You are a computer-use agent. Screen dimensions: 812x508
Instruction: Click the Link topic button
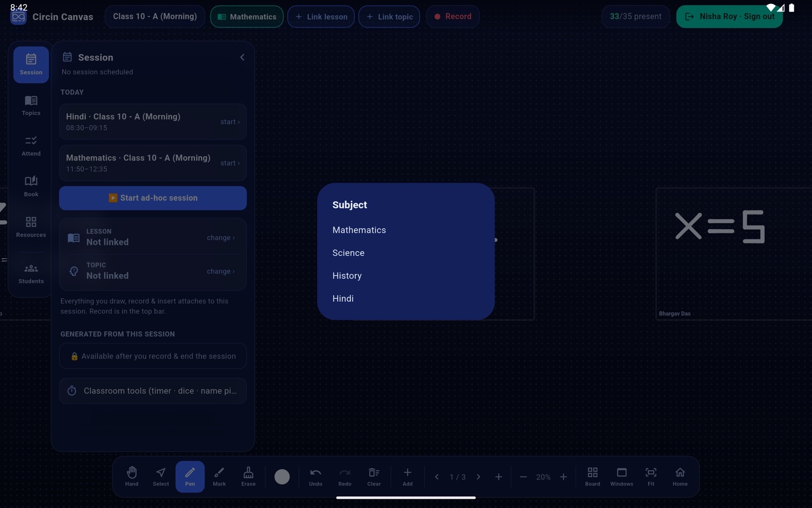389,17
